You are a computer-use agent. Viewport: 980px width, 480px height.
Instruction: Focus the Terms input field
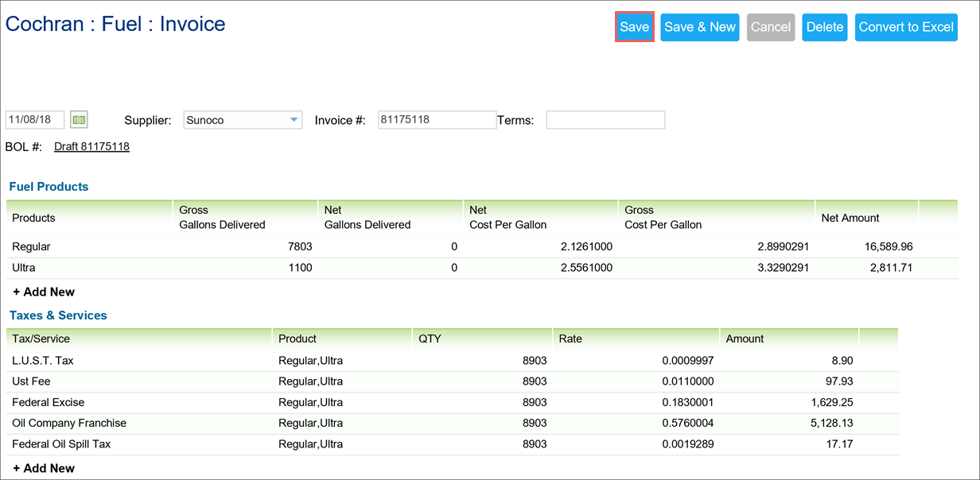(605, 120)
